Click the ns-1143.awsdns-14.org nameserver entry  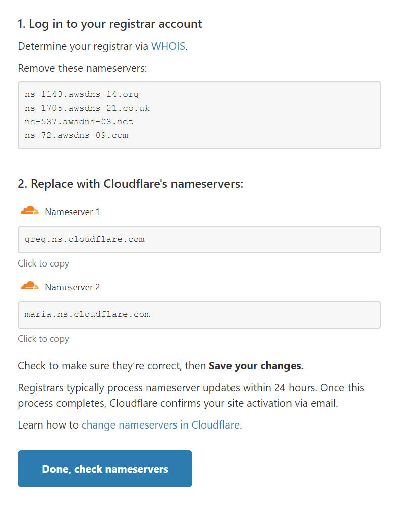coord(82,94)
